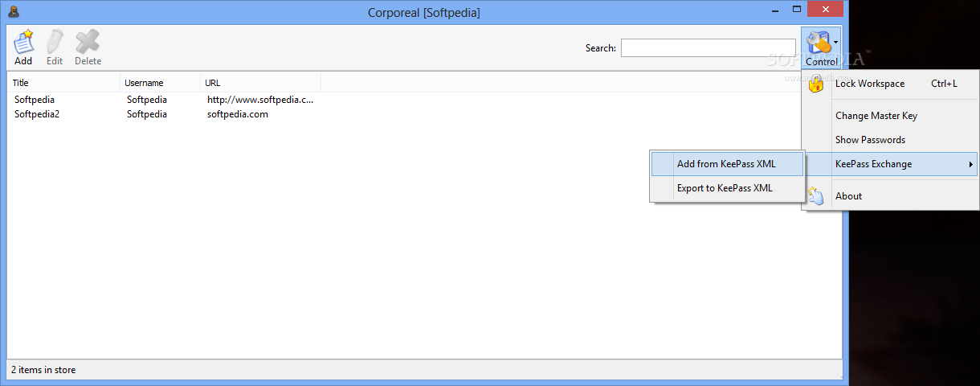Click the padlock icon beside Lock Workspace
980x386 pixels.
click(x=816, y=84)
